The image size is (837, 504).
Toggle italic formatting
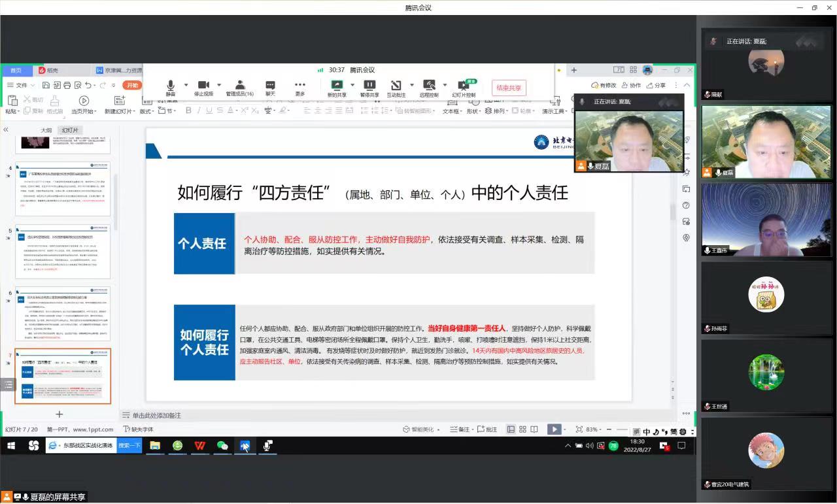(199, 111)
